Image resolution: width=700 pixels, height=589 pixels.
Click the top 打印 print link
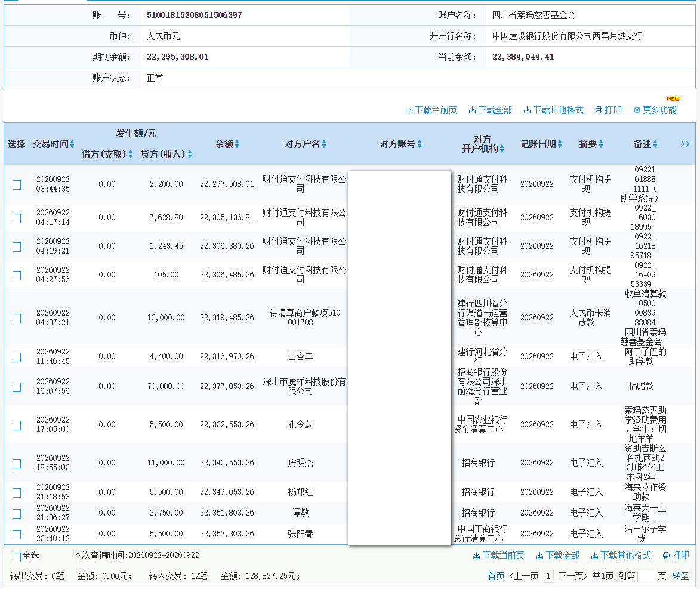coord(609,110)
